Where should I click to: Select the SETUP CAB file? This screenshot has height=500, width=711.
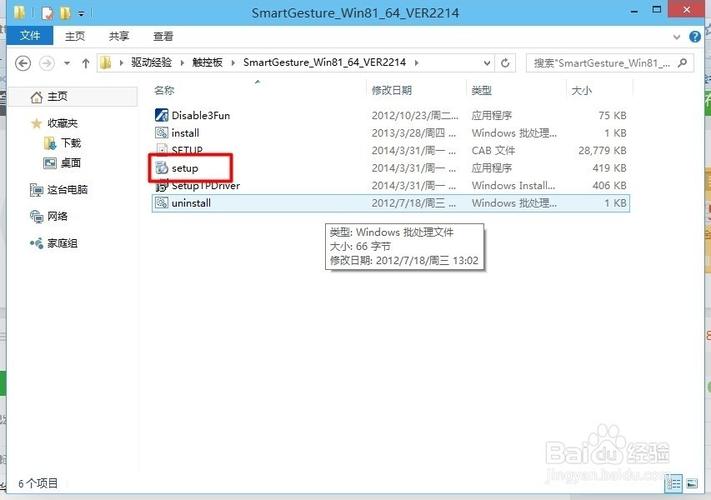click(x=390, y=150)
